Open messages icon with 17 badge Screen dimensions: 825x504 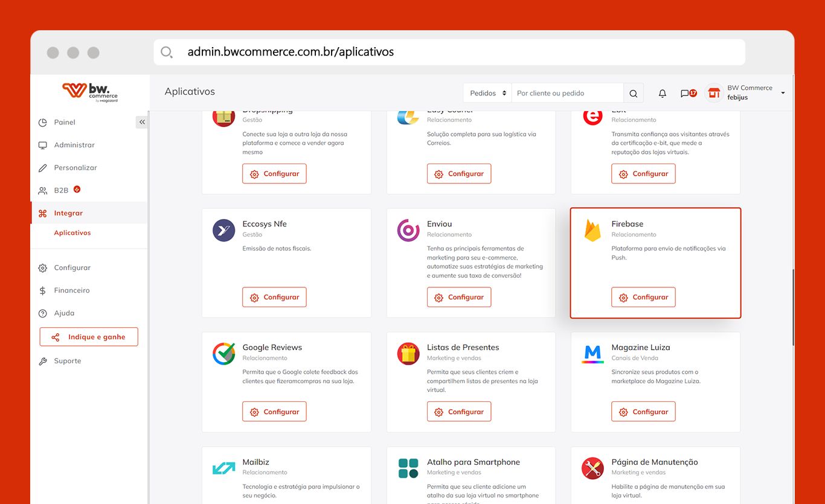point(688,94)
